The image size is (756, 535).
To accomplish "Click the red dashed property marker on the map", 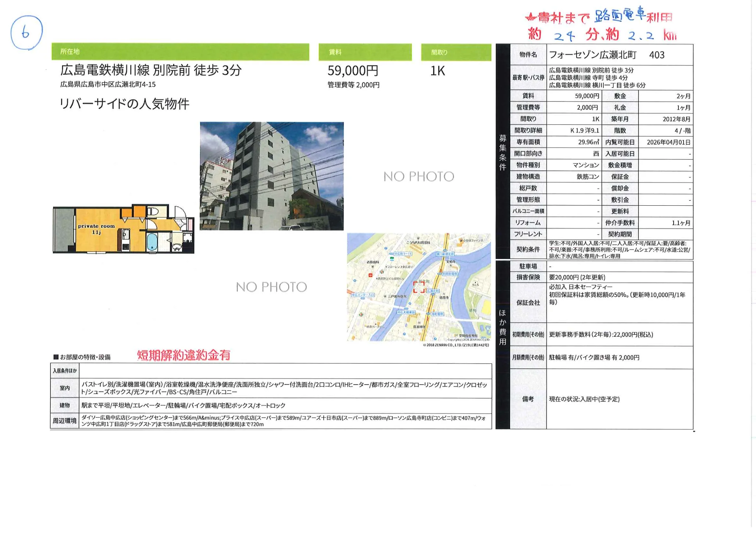I will tap(419, 287).
